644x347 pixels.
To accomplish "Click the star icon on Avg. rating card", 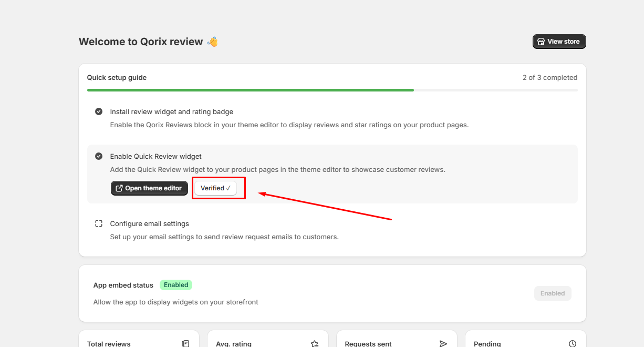I will click(315, 344).
